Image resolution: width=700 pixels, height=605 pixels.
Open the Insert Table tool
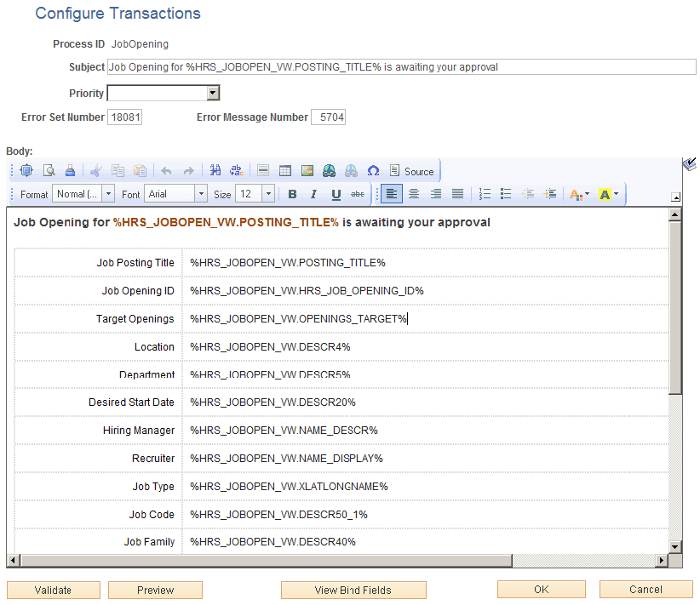point(284,170)
